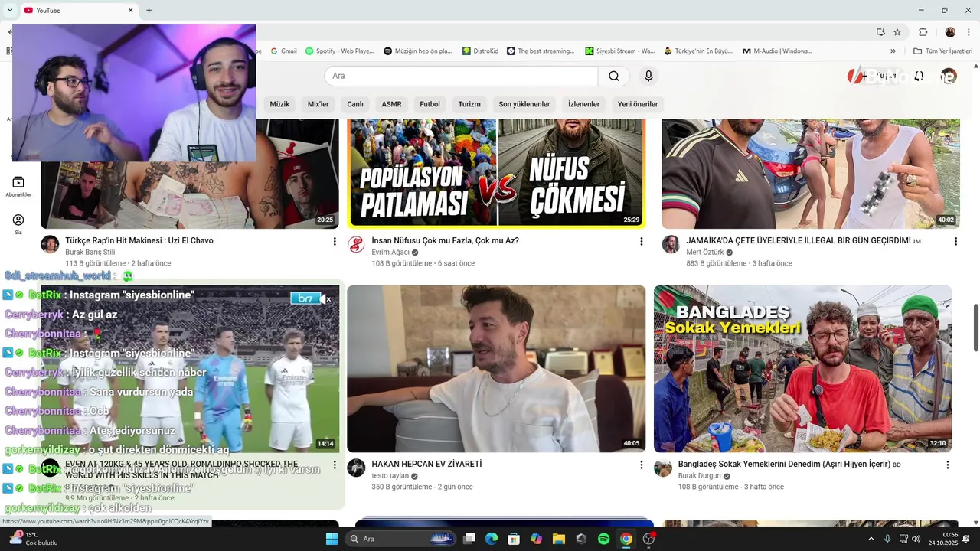Focus the Windows taskbar Ara search box
Screen dimensions: 980x551
point(401,539)
